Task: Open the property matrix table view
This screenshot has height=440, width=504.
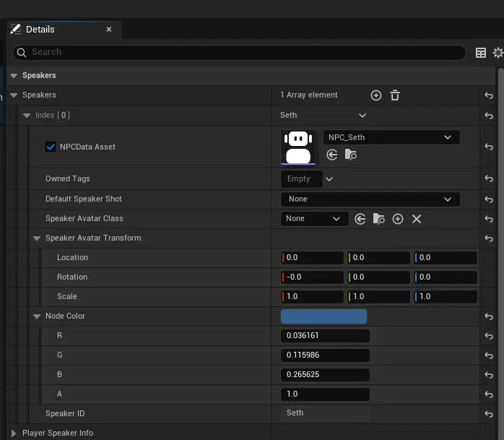Action: point(481,53)
